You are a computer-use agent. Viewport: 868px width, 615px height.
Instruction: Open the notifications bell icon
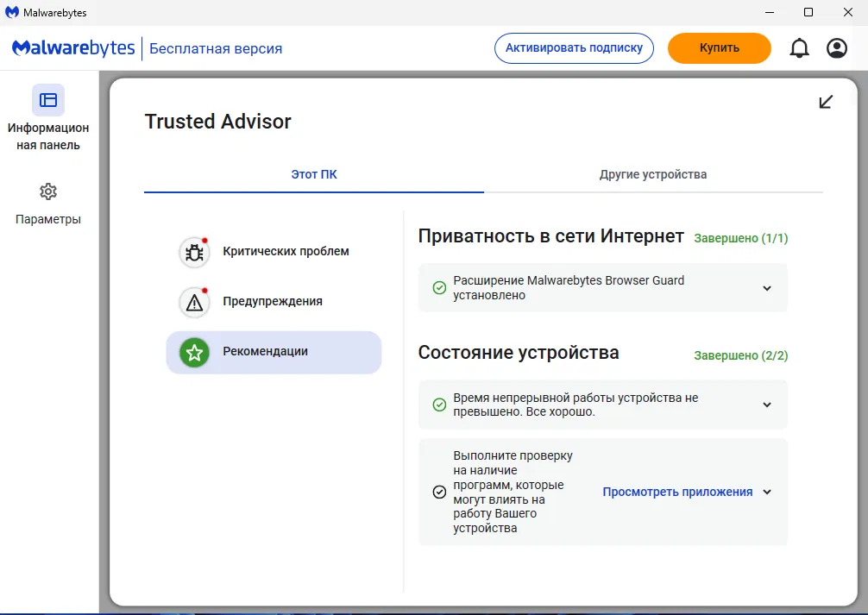799,48
